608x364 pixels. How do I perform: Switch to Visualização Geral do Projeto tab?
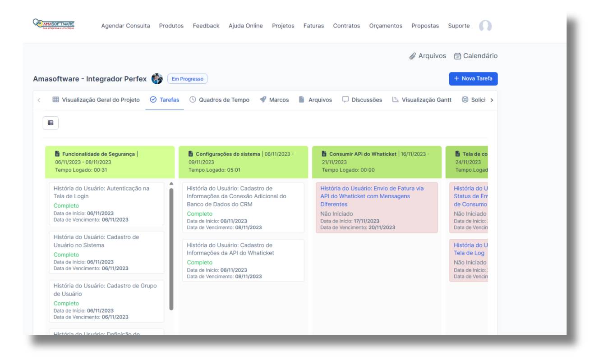[x=96, y=100]
